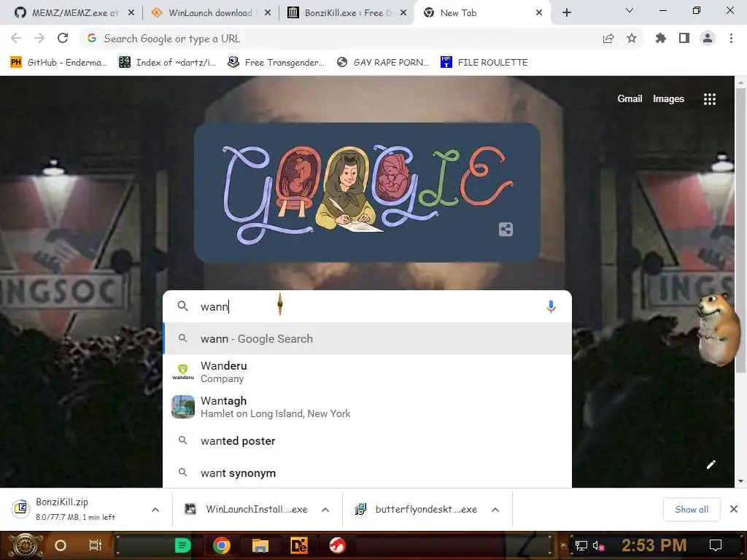Share the Google Doodle

(506, 229)
